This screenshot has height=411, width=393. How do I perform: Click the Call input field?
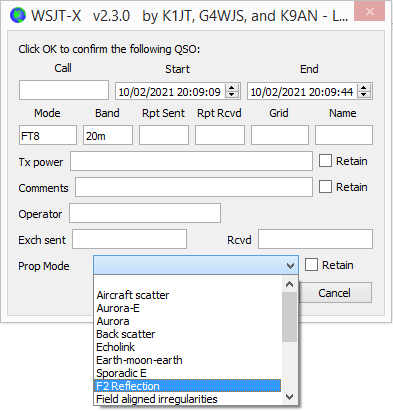coord(64,90)
